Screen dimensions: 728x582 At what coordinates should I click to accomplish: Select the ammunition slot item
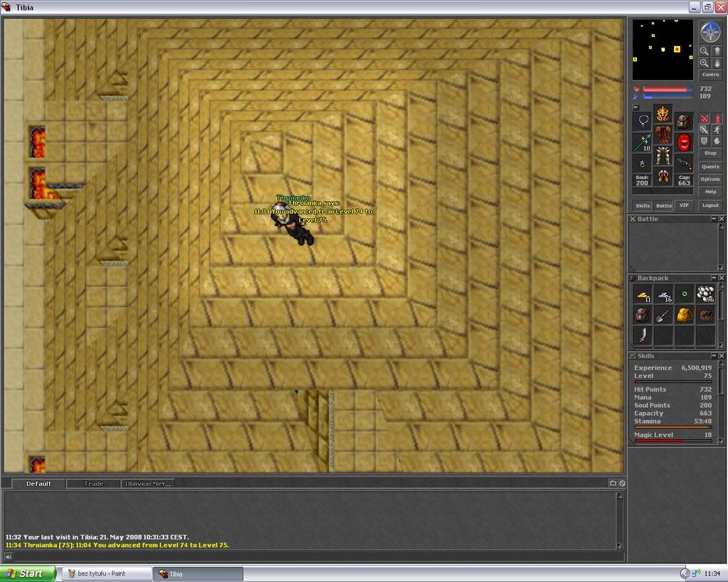click(683, 163)
